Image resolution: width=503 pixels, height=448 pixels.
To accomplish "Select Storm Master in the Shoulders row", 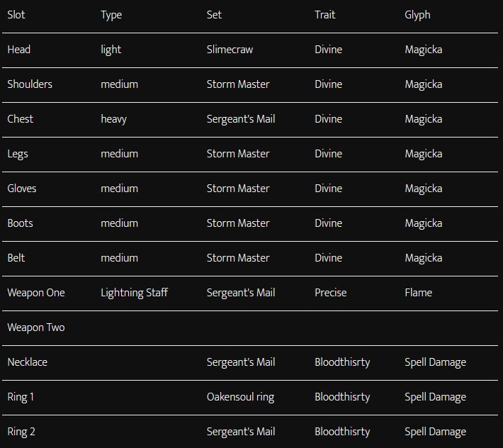I will [238, 84].
